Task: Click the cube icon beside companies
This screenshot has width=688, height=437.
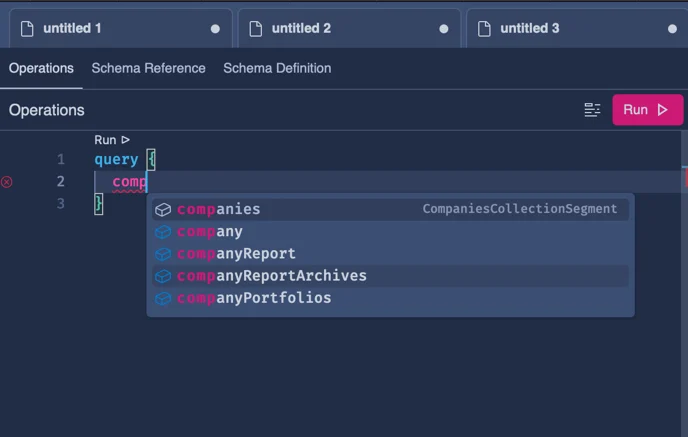Action: pos(163,210)
